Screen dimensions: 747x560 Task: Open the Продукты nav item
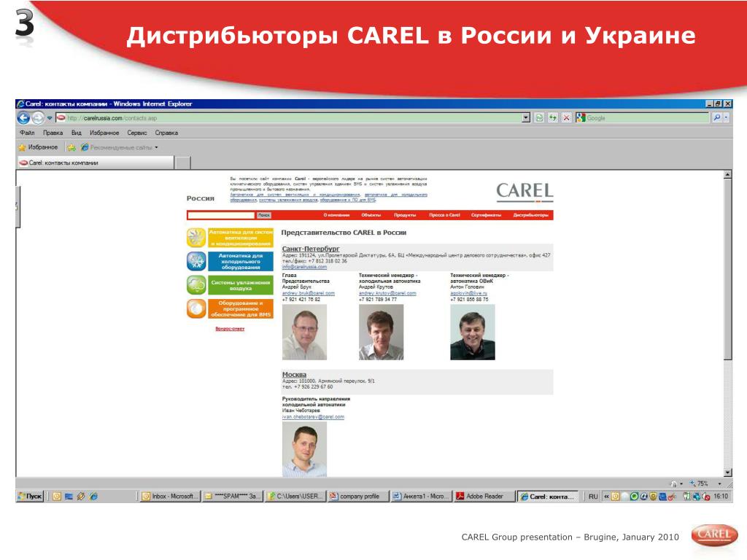(405, 215)
